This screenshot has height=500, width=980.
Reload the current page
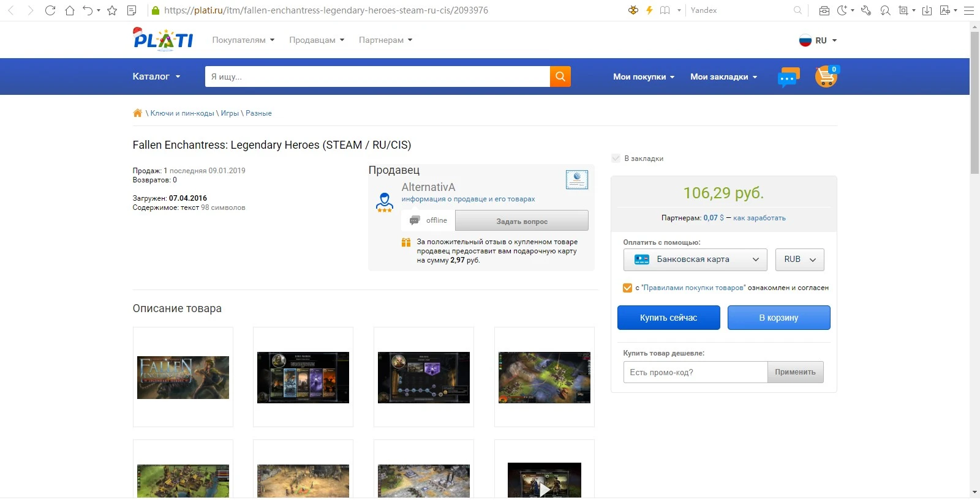[50, 10]
